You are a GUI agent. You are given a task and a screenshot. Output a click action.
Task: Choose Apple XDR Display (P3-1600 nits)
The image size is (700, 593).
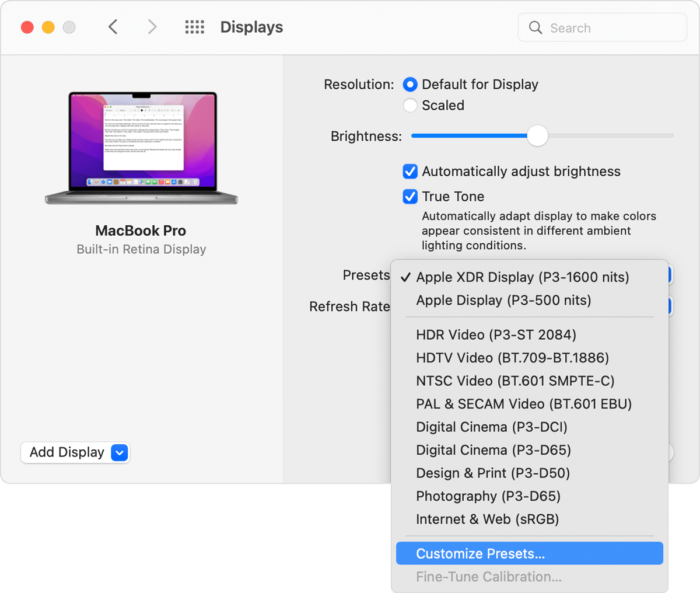click(530, 277)
